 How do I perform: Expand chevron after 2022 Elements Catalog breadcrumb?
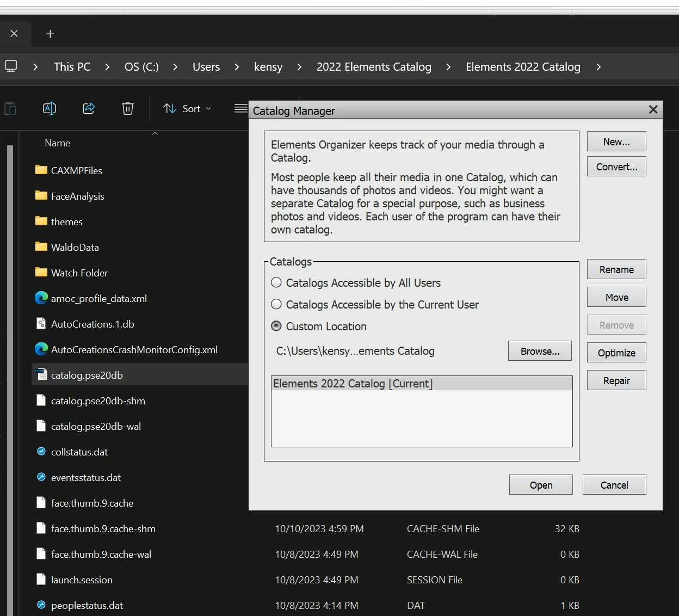coord(448,67)
